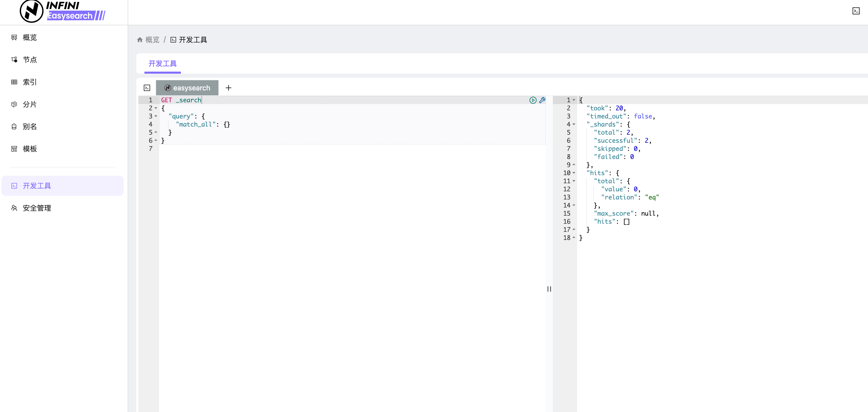This screenshot has width=868, height=412.
Task: Open 索引 indices menu item
Action: 30,82
